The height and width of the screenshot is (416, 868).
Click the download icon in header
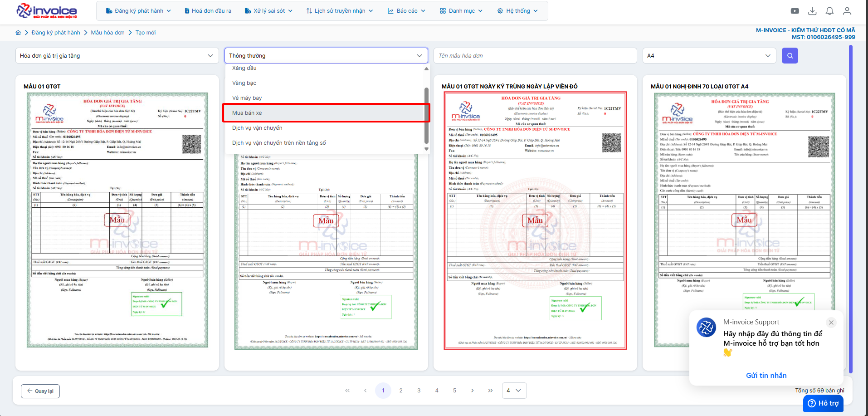[812, 11]
